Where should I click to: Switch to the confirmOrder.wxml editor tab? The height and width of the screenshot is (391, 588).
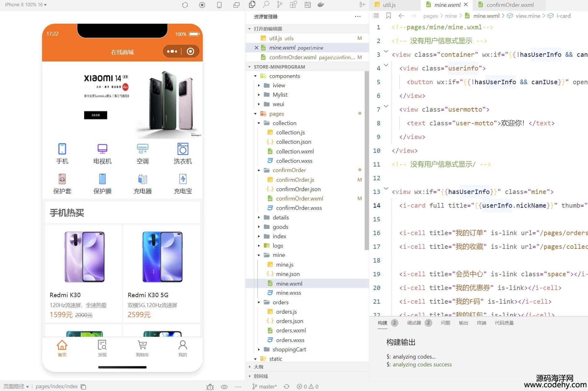click(x=510, y=5)
